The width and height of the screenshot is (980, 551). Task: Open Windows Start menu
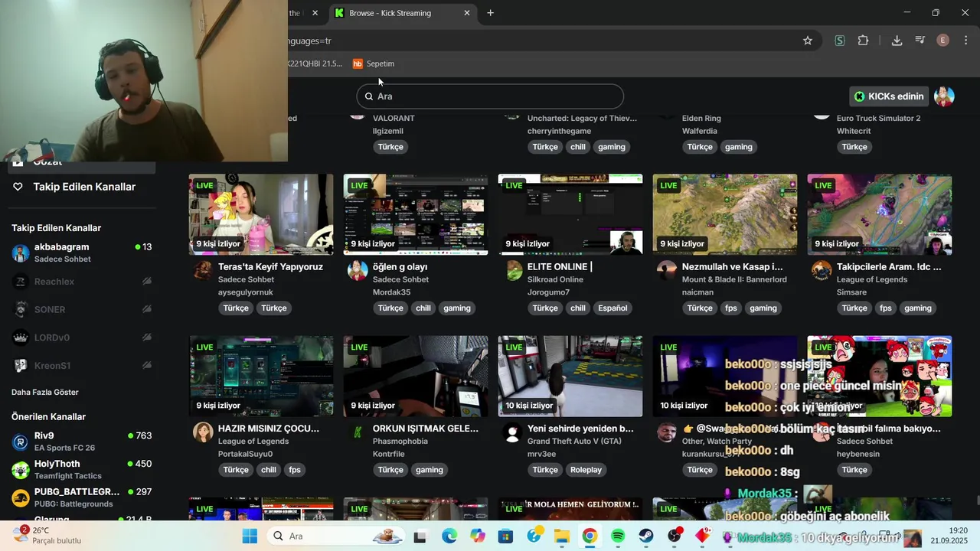[250, 536]
